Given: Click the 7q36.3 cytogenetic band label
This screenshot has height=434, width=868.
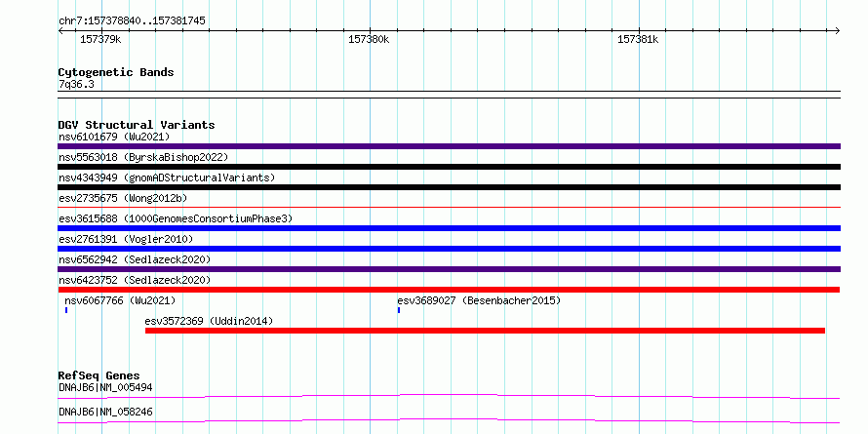Looking at the screenshot, I should pyautogui.click(x=76, y=85).
